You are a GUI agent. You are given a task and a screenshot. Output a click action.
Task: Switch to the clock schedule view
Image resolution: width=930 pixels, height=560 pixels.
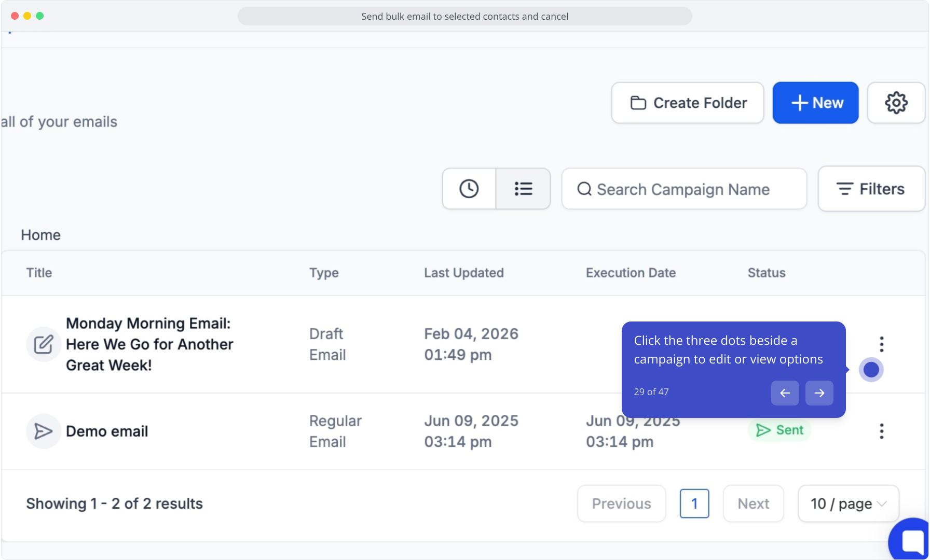(x=469, y=189)
